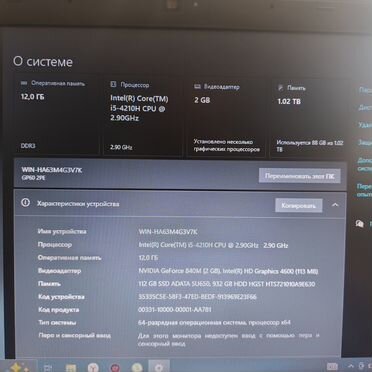The width and height of the screenshot is (372, 372).
Task: Click the О системе page title
Action: [x=43, y=62]
